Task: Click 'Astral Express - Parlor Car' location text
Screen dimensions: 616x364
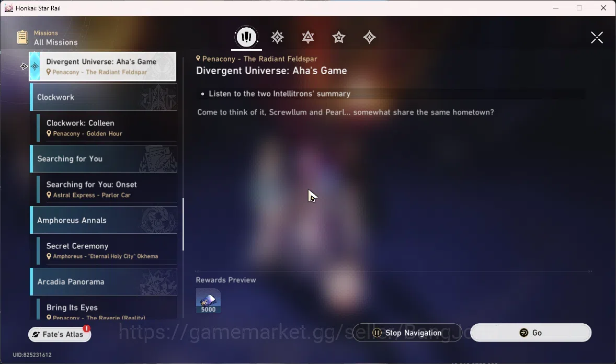Action: coord(92,195)
